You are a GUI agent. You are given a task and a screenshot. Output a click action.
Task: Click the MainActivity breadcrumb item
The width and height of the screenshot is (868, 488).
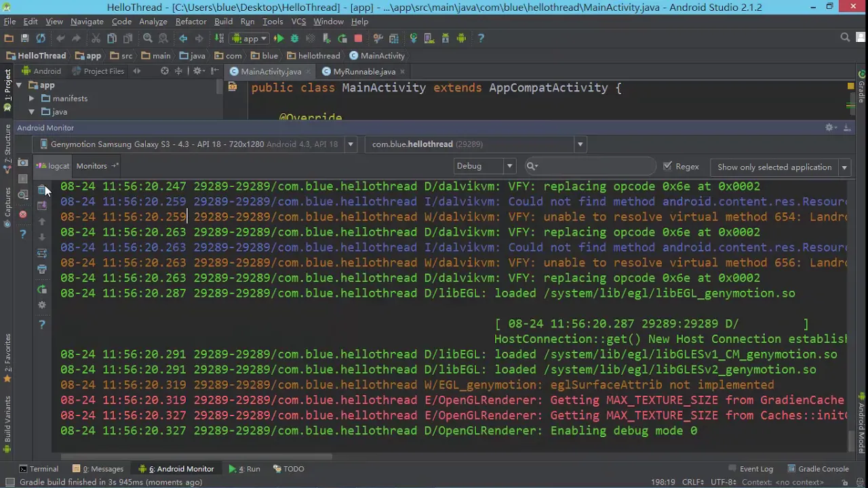[x=377, y=56]
